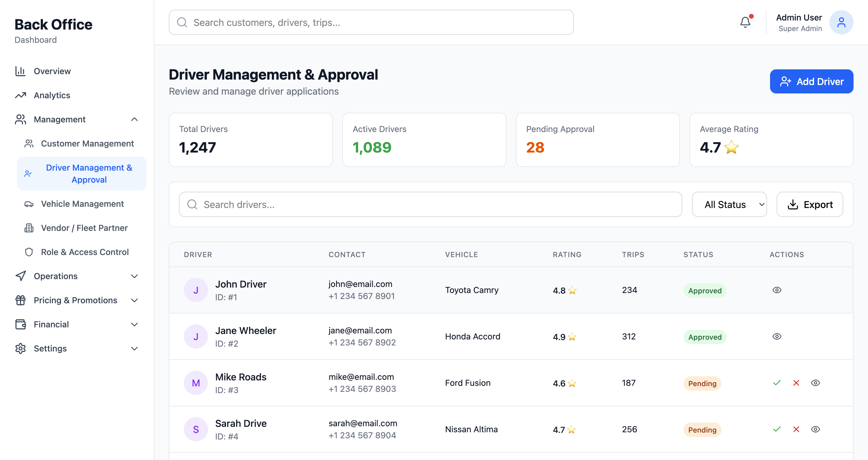
Task: Click Jane Wheeler's avatar circle
Action: click(x=196, y=337)
